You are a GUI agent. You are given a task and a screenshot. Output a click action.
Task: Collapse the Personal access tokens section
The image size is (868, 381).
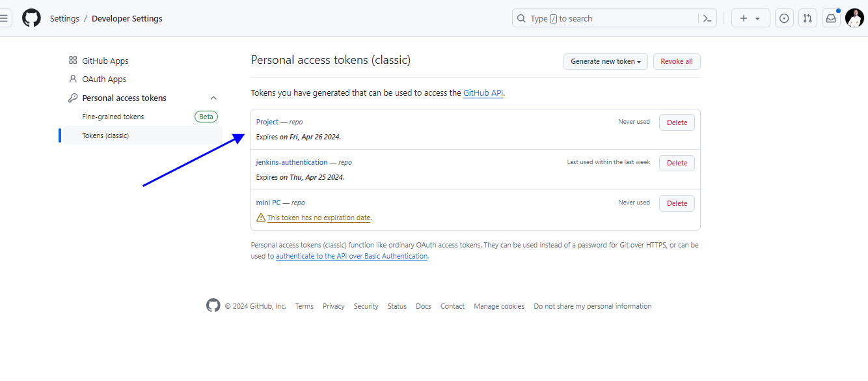(x=213, y=98)
